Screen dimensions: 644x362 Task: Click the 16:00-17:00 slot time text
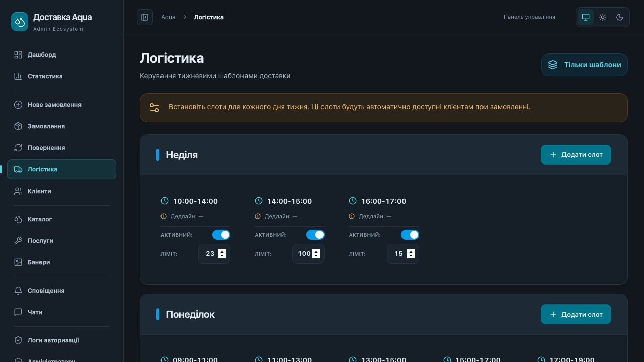click(383, 201)
